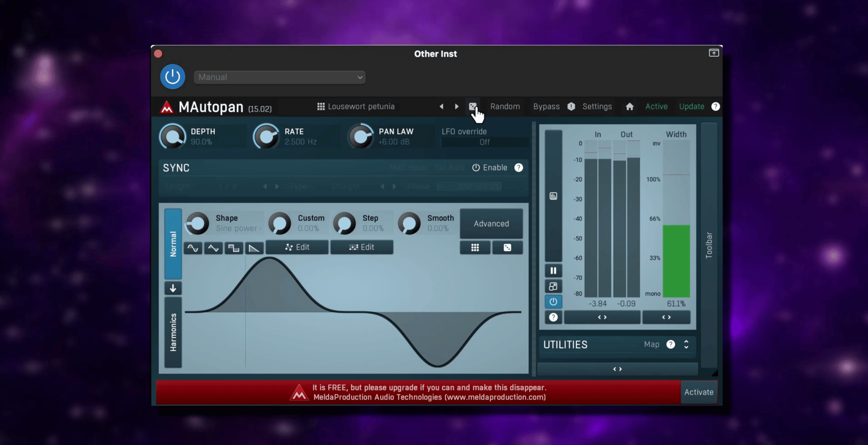Click the green Active label
The height and width of the screenshot is (445, 868).
(656, 106)
